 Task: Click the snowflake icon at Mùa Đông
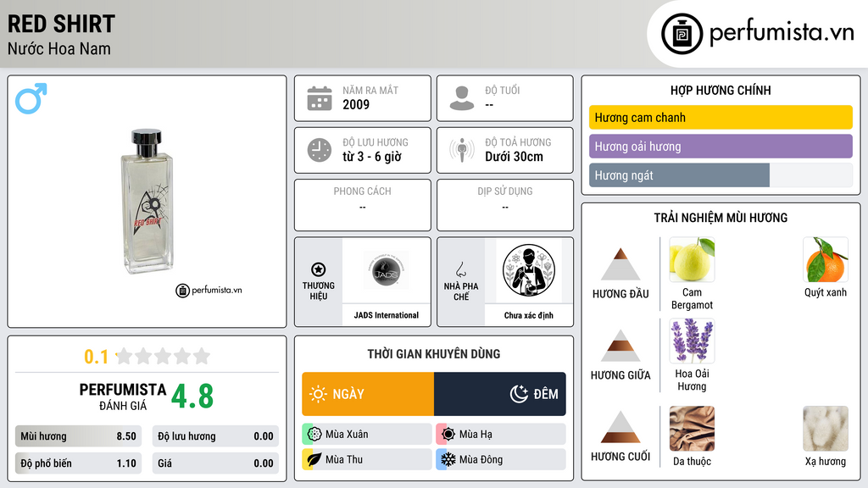[448, 459]
